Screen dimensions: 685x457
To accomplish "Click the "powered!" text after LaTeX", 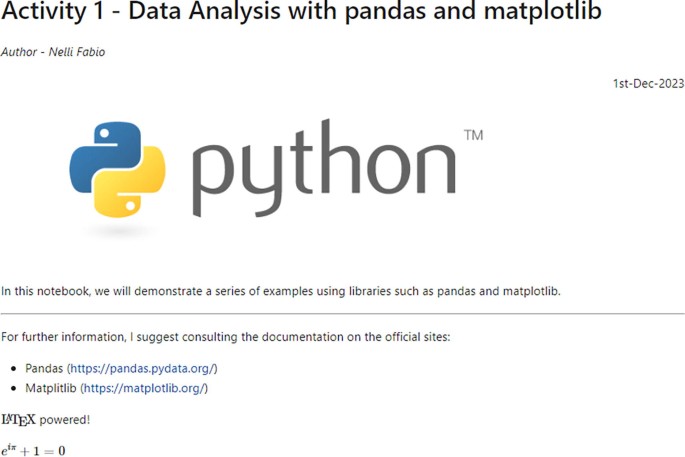I will (65, 420).
